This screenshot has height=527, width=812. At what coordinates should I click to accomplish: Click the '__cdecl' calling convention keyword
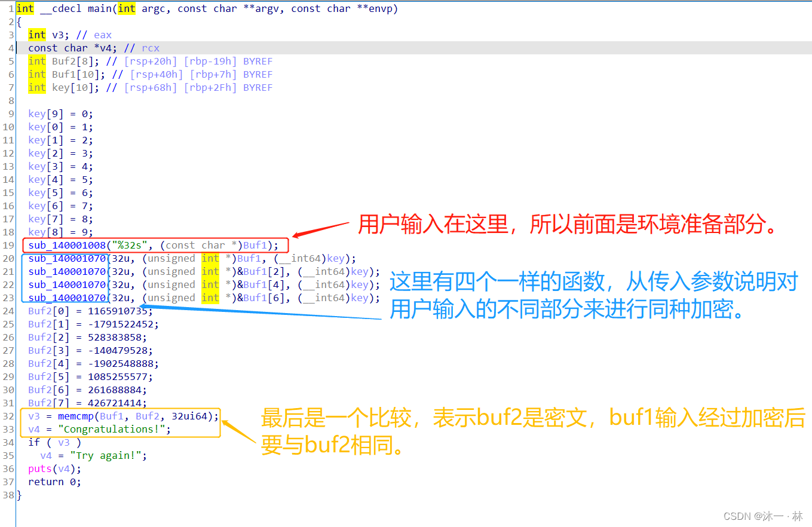61,8
